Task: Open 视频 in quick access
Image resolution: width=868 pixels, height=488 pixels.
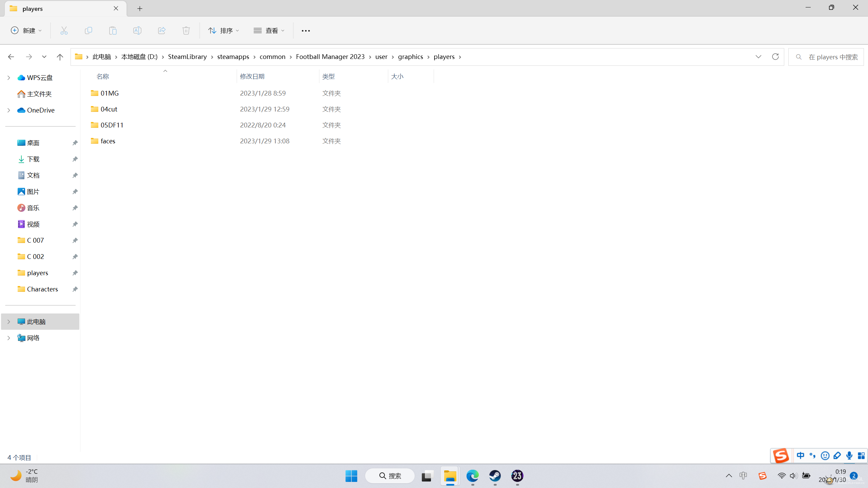Action: (x=33, y=224)
